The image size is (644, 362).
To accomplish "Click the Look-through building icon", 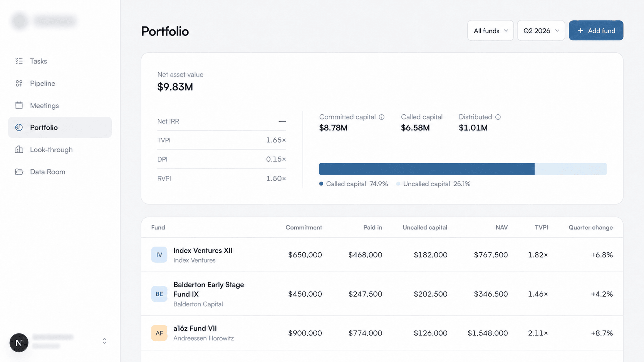I will point(19,150).
